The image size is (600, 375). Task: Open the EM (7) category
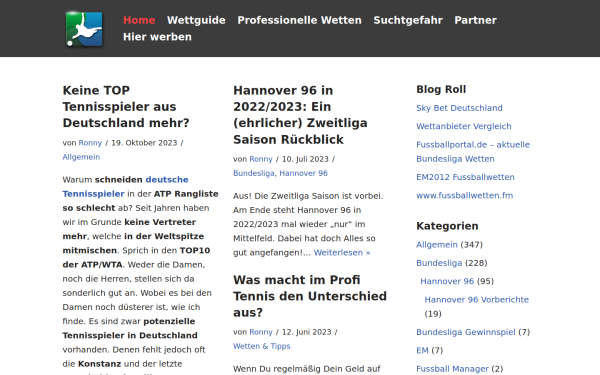[422, 351]
